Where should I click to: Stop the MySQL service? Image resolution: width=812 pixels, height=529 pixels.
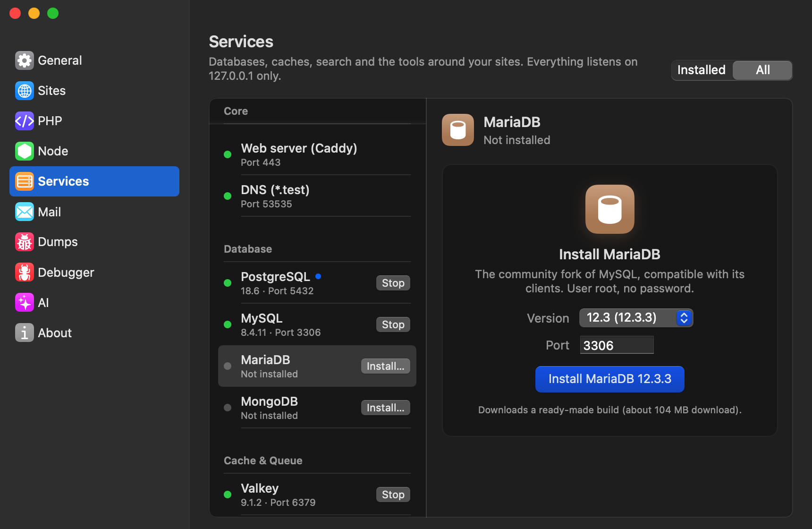tap(393, 324)
